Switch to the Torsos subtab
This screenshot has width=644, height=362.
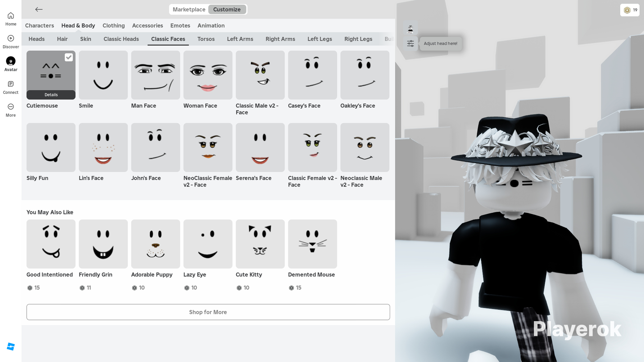coord(206,39)
